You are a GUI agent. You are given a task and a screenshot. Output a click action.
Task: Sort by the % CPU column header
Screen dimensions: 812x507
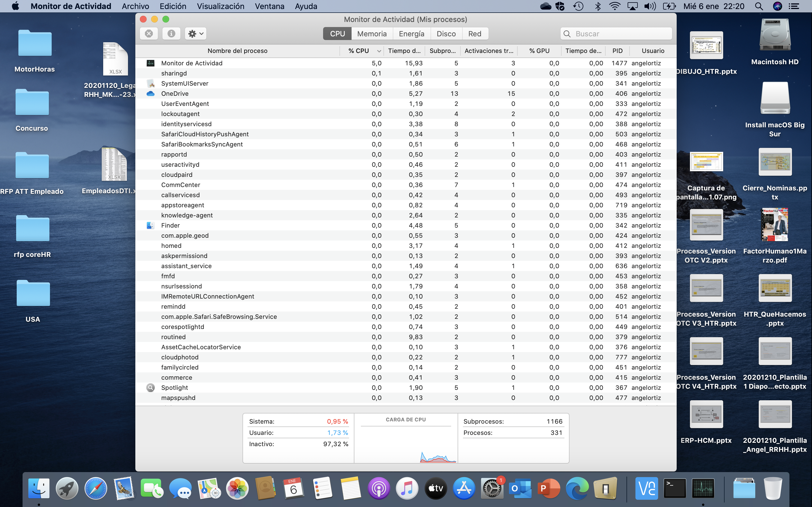(358, 51)
